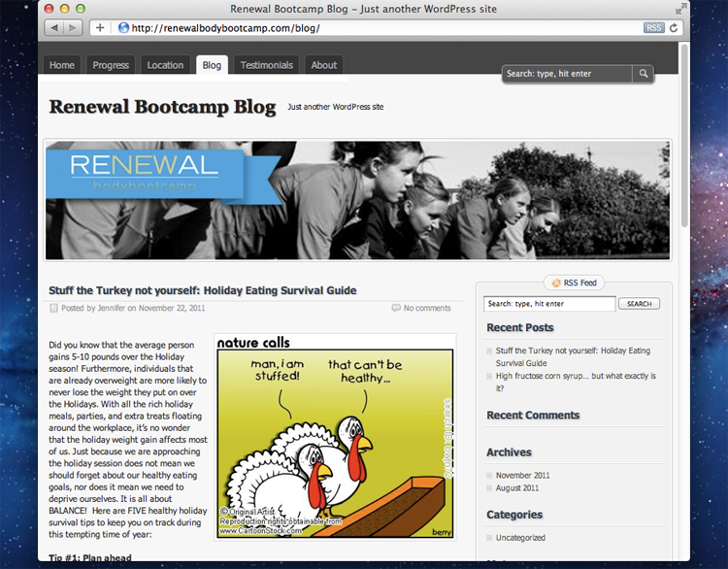Click the turkey cartoon image

pos(335,436)
